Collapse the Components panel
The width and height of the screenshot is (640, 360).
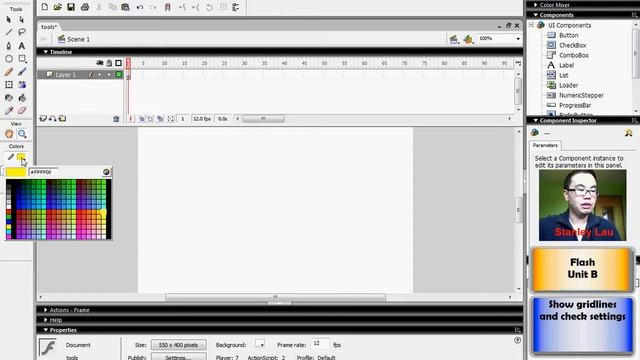pyautogui.click(x=536, y=15)
